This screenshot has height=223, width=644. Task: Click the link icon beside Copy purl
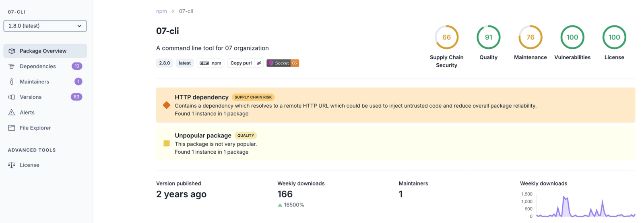(x=259, y=63)
